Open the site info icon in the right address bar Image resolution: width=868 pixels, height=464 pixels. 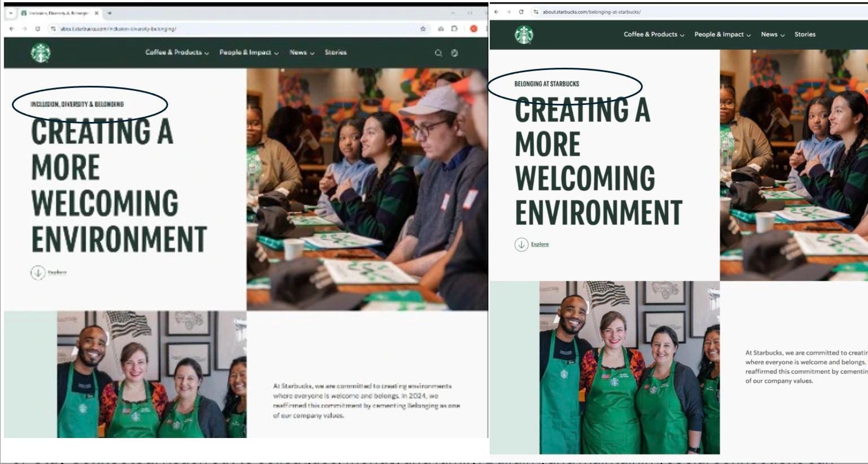coord(536,12)
